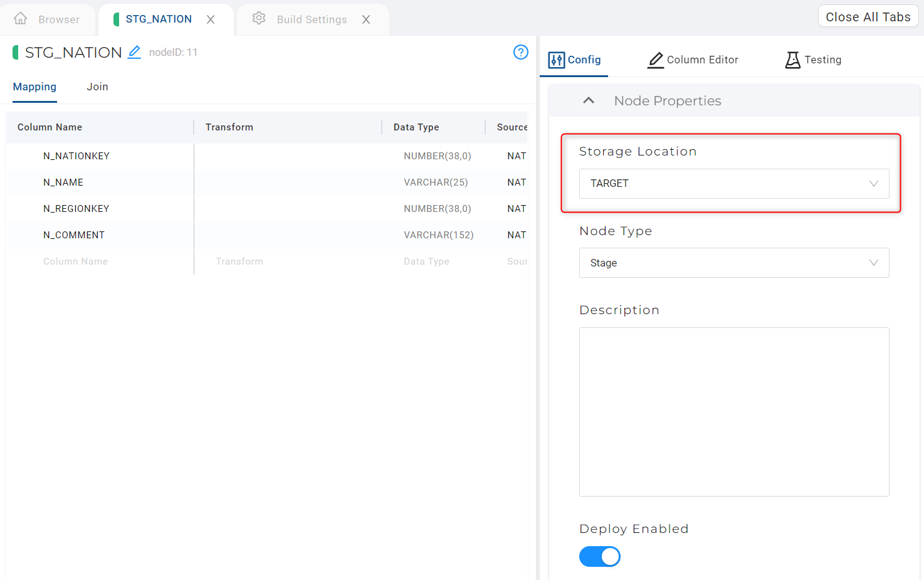This screenshot has height=580, width=924.
Task: Click inside the empty Description field
Action: point(733,411)
